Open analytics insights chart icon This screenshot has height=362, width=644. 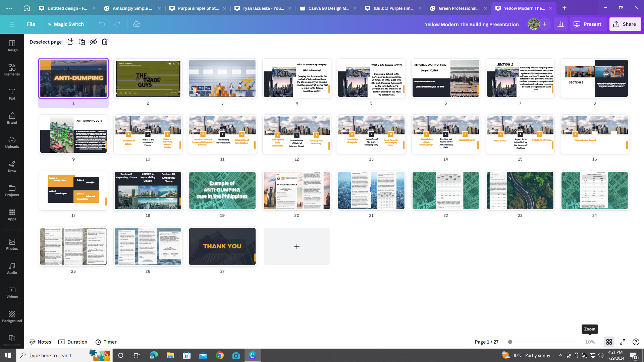pyautogui.click(x=561, y=24)
